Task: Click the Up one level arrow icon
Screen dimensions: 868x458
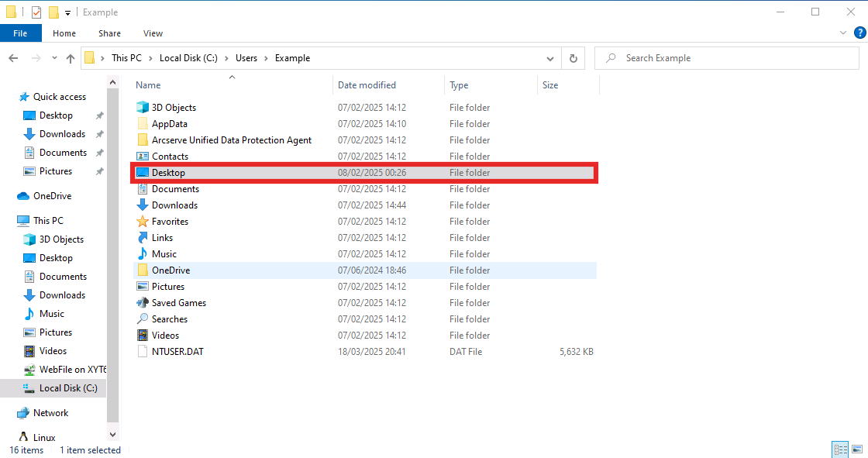Action: [x=71, y=58]
